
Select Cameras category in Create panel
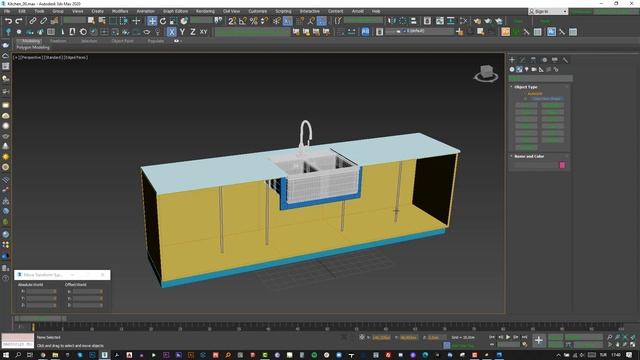pos(534,69)
